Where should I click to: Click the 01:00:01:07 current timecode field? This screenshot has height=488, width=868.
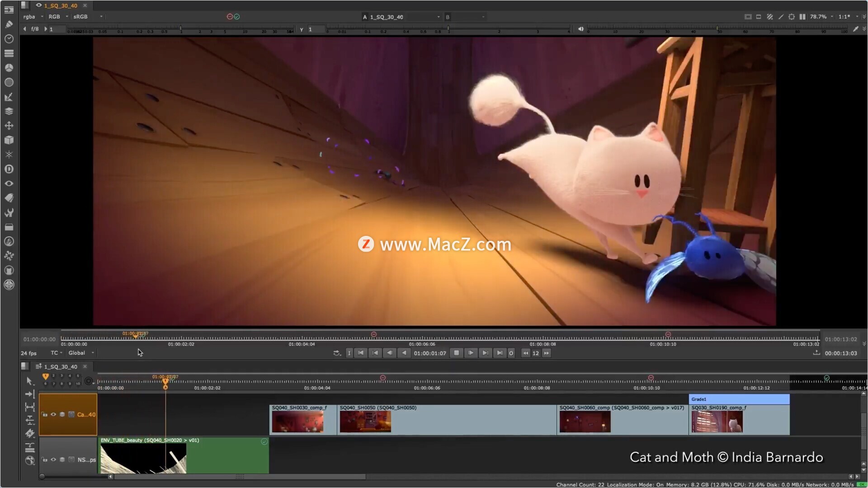[430, 353]
